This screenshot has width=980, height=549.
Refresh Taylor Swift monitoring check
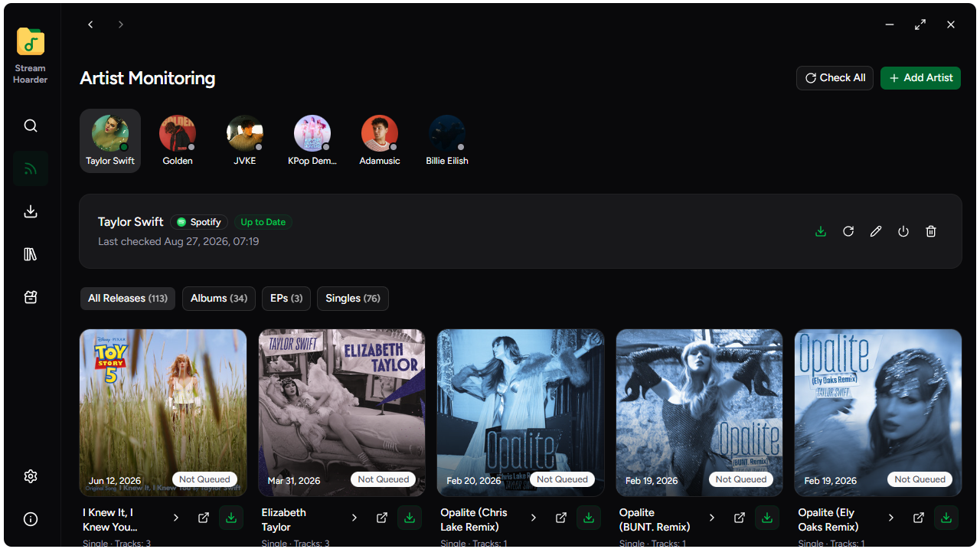coord(848,231)
